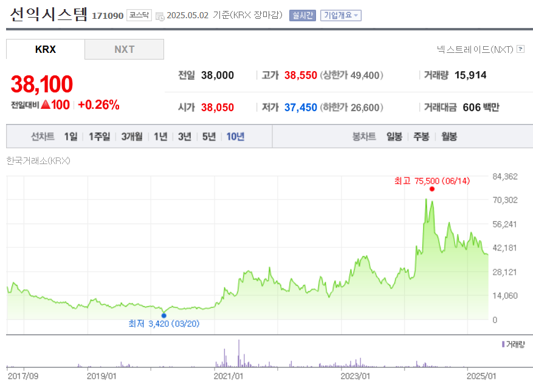
Task: Expand the 기업개요 dropdown
Action: pos(340,15)
